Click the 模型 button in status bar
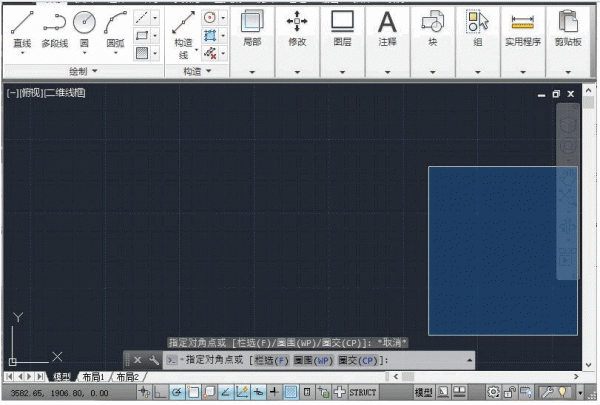 [424, 392]
